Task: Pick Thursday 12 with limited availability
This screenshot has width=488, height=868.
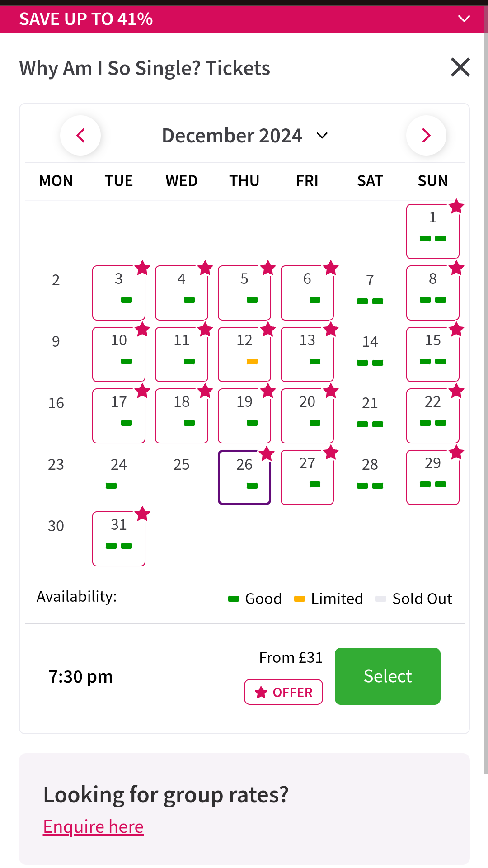Action: pos(244,354)
